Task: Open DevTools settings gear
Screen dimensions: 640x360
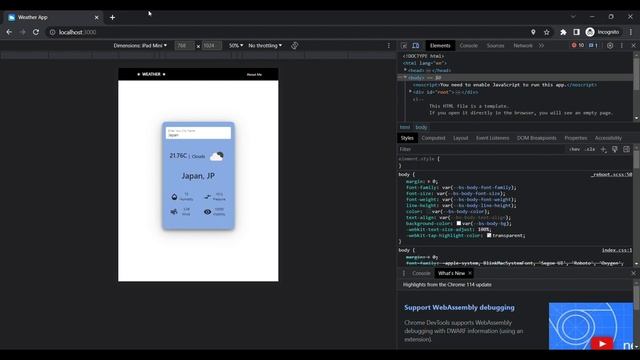Action: tap(610, 46)
